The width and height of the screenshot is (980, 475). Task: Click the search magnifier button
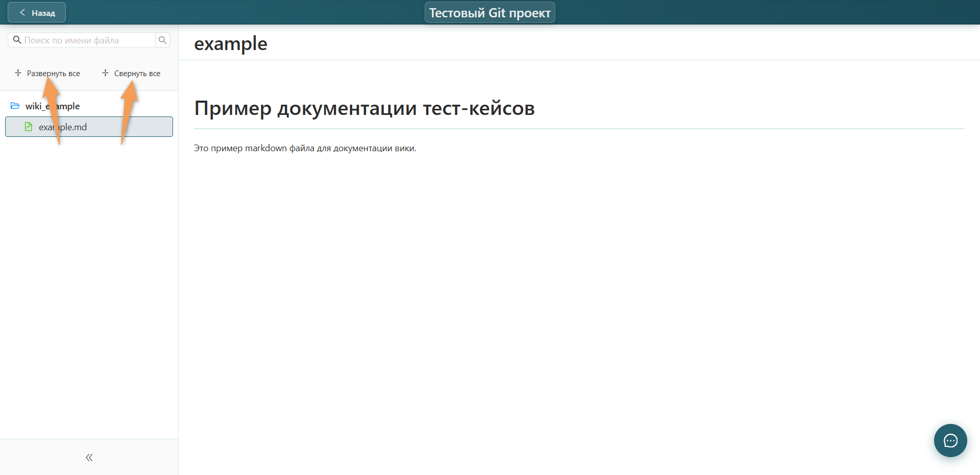click(162, 40)
